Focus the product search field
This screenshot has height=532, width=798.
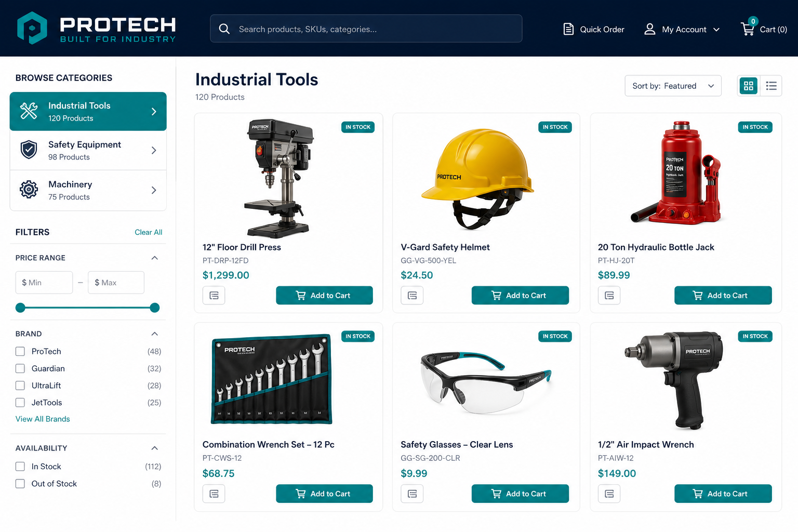pos(366,29)
